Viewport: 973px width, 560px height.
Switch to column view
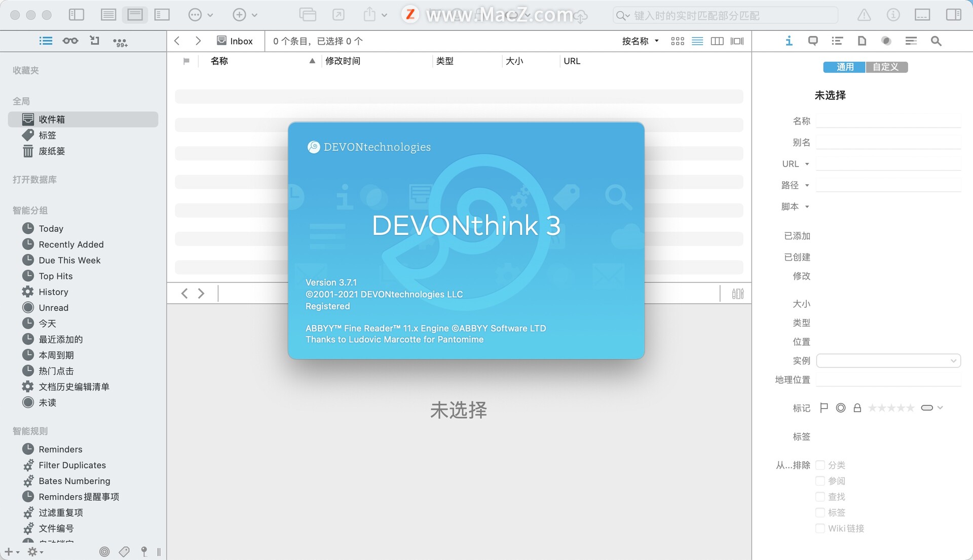click(x=717, y=41)
